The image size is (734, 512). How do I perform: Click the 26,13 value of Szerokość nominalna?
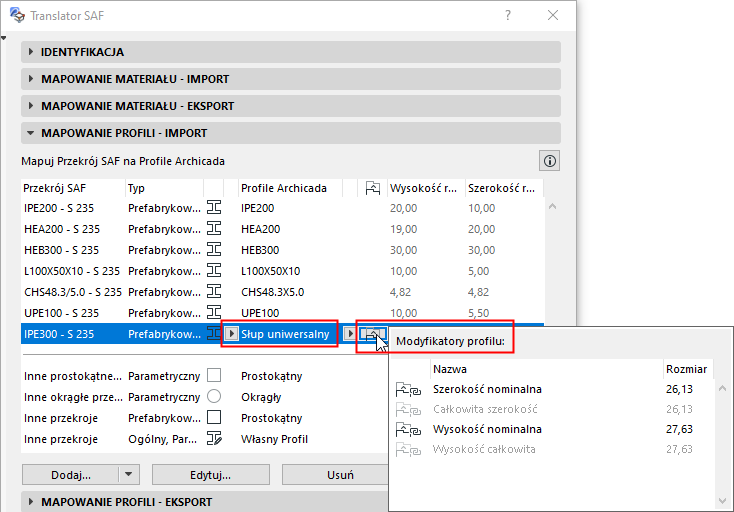pyautogui.click(x=679, y=389)
